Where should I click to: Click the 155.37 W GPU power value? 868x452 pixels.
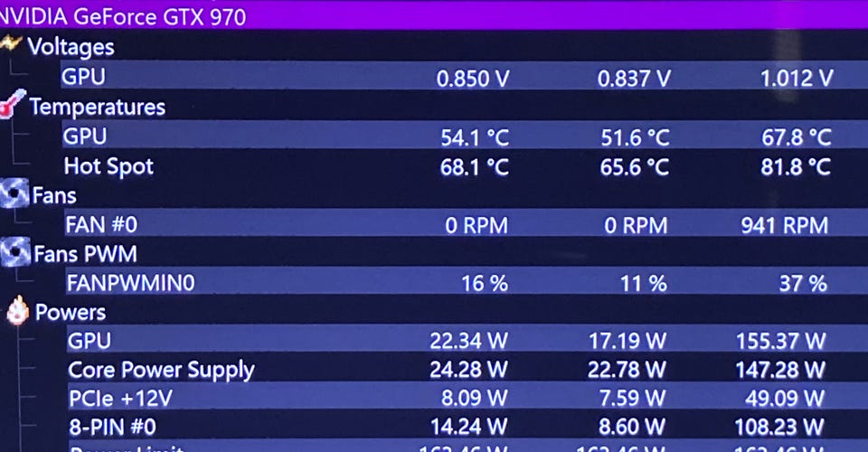(x=781, y=341)
